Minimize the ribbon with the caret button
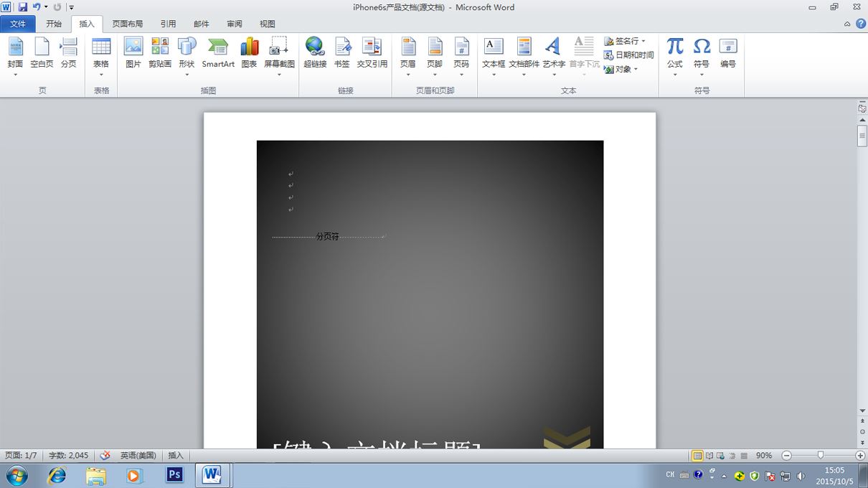Screen dimensions: 868x488 click(x=847, y=24)
